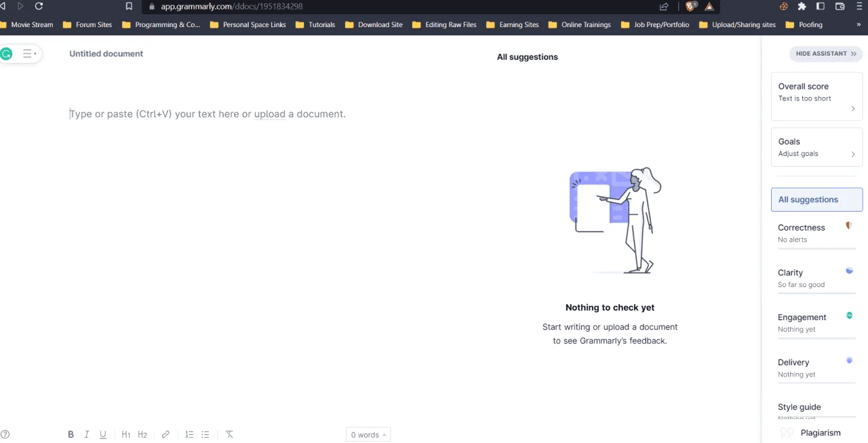Screen dimensions: 868x443
Task: Click the upload a document link
Action: pyautogui.click(x=270, y=114)
